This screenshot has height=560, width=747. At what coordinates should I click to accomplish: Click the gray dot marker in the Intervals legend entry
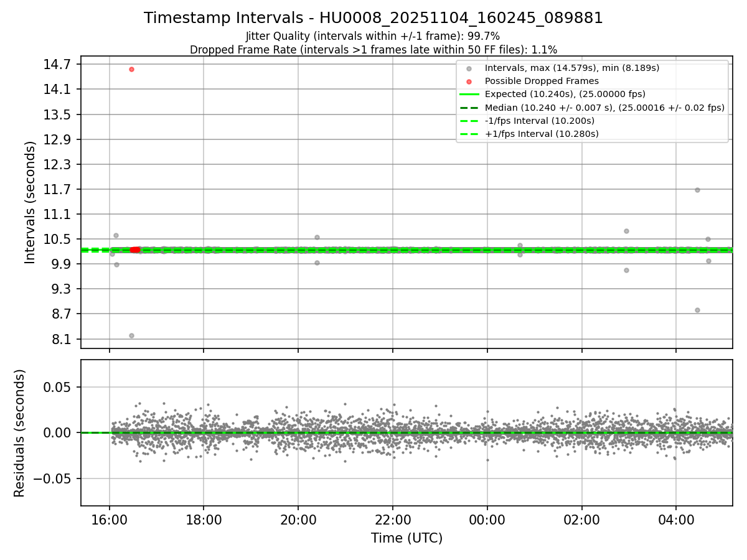[x=469, y=68]
